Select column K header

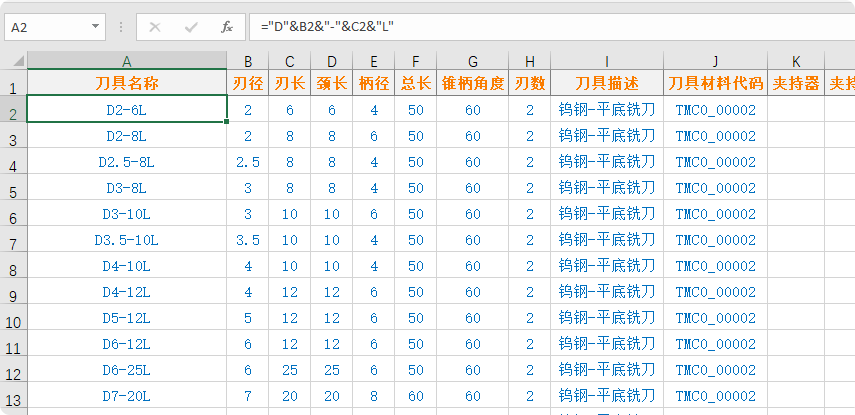pos(796,61)
